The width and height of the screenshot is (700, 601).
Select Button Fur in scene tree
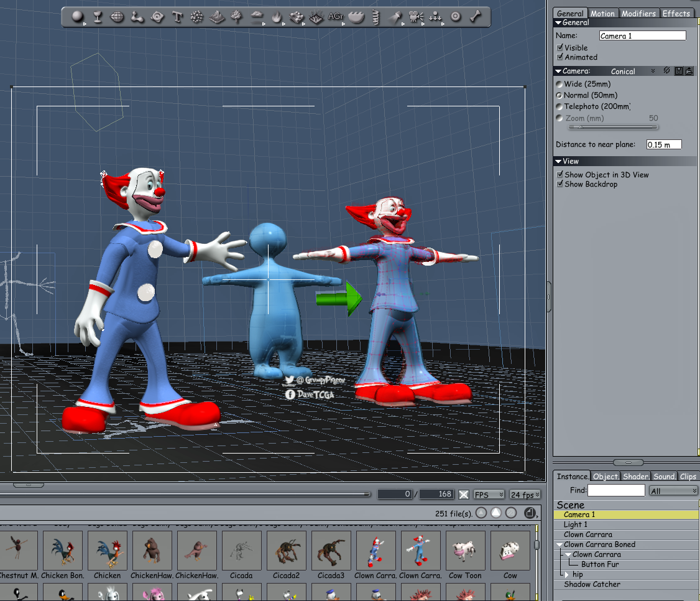click(x=599, y=564)
